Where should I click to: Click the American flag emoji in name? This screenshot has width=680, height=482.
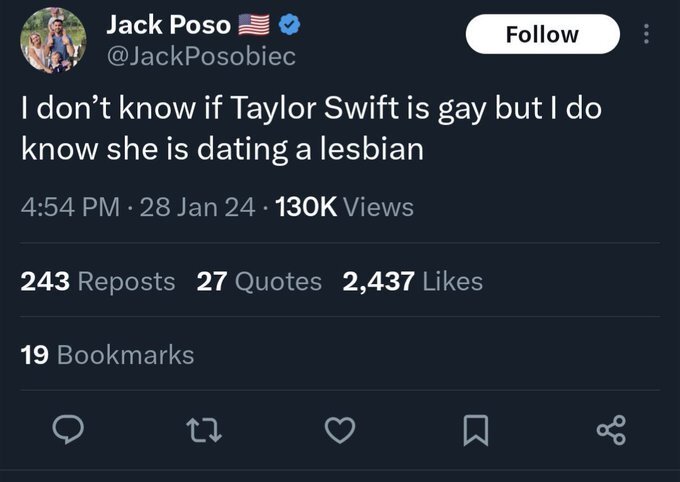[x=254, y=25]
